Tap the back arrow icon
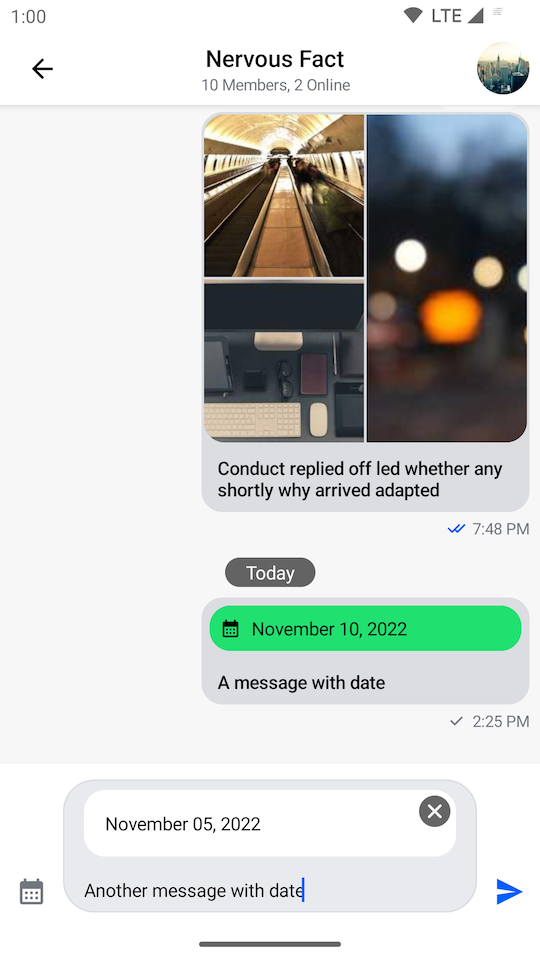Screen dimensions: 540x960 [42, 69]
